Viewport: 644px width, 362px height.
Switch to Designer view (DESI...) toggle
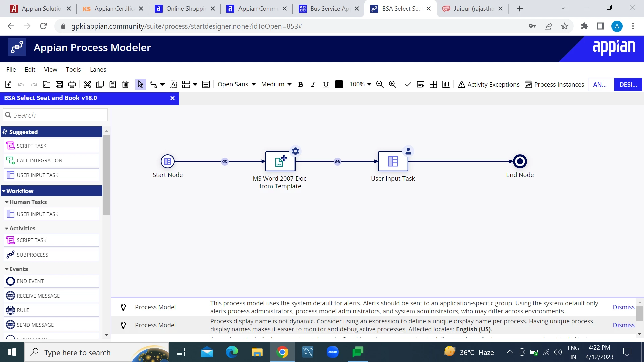coord(628,84)
